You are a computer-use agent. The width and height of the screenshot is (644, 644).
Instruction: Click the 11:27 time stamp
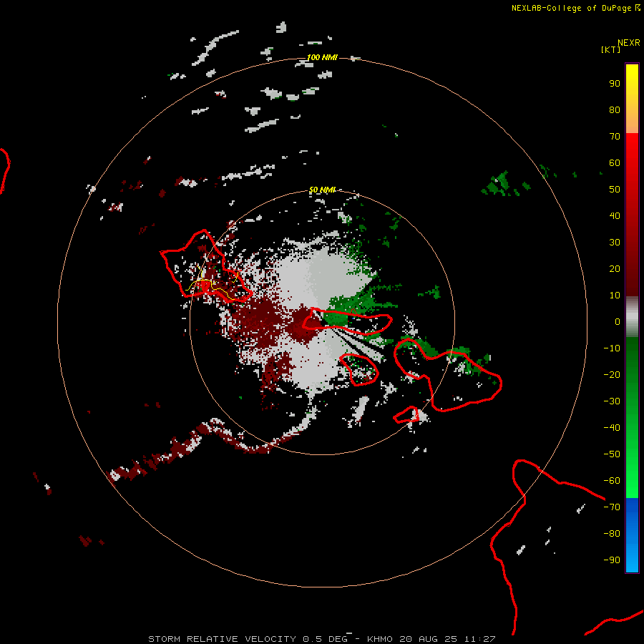pos(479,639)
